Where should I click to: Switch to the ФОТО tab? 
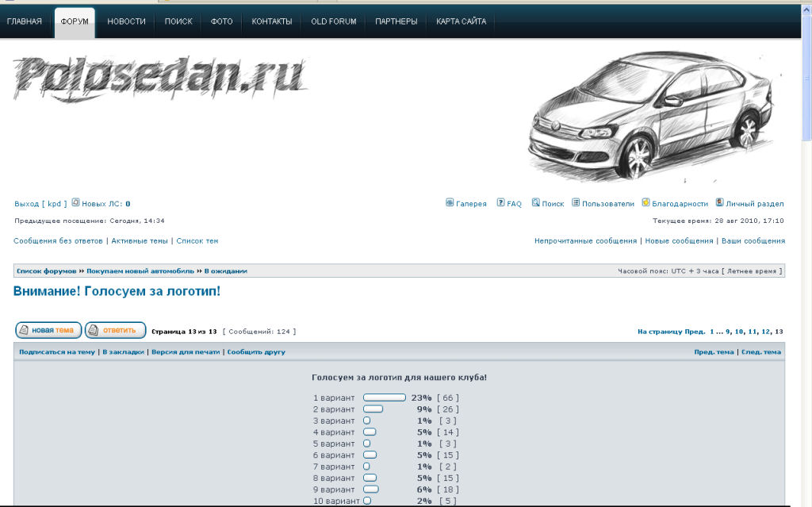coord(222,21)
